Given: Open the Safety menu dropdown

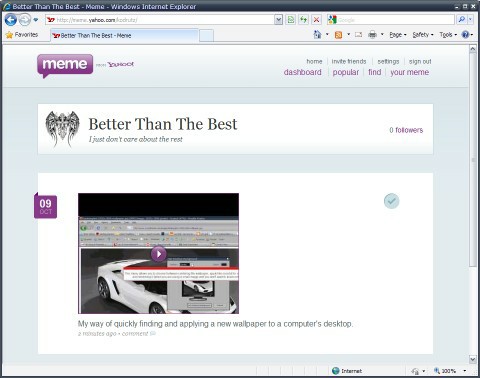Looking at the screenshot, I should point(423,35).
